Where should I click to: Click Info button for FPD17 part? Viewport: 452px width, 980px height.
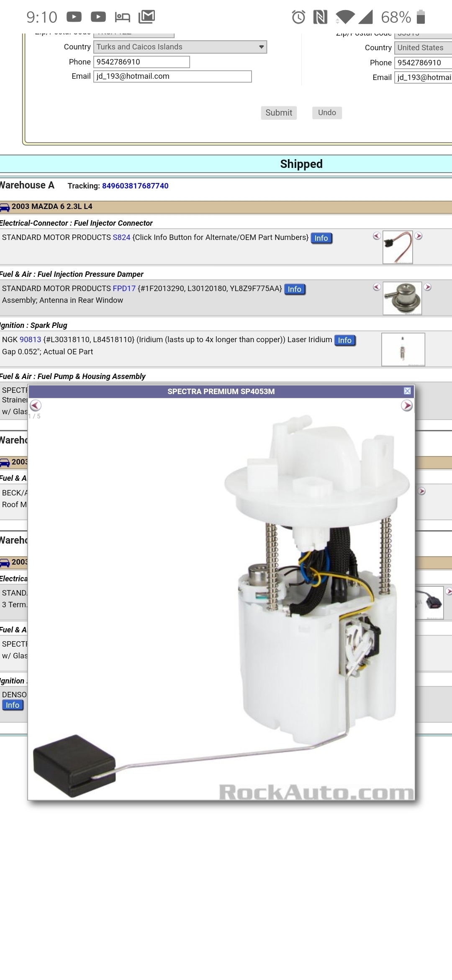295,289
